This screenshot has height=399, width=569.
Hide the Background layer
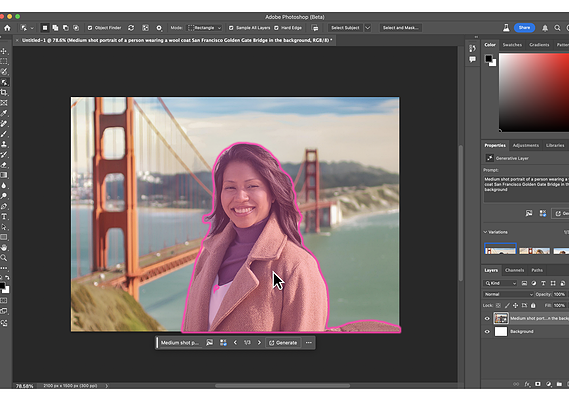pos(487,331)
